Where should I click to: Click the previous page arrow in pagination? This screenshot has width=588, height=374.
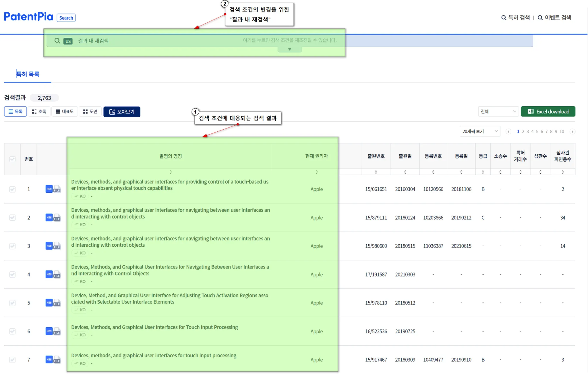tap(508, 131)
